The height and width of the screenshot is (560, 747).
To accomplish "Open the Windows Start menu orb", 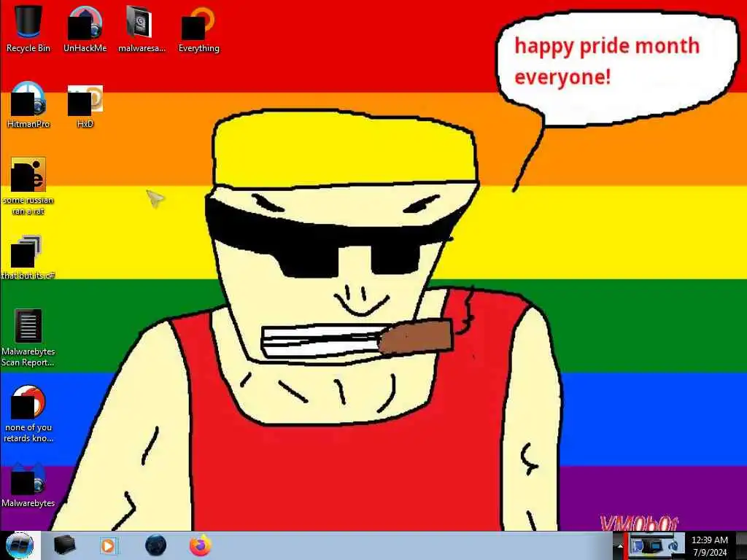I will [x=20, y=545].
